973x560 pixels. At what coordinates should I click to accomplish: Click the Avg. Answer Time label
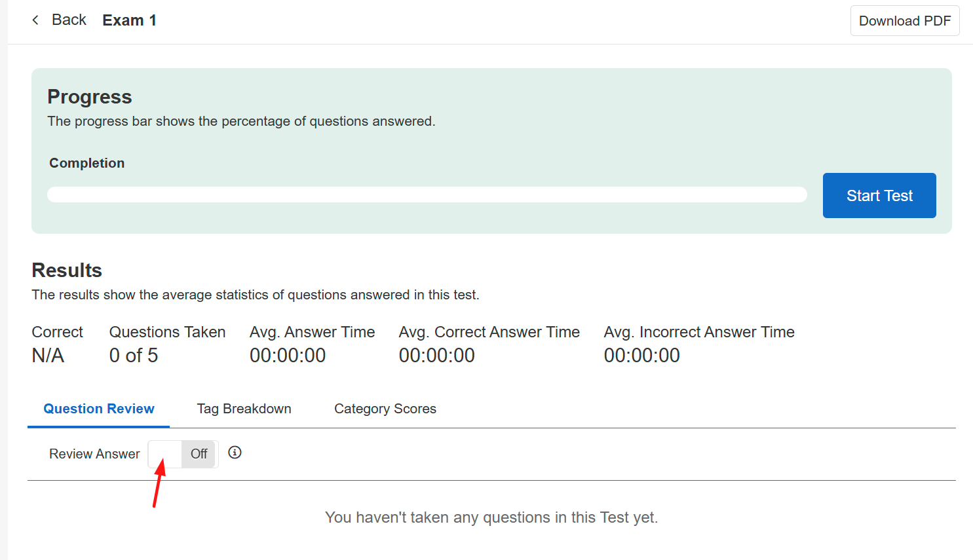(x=312, y=332)
